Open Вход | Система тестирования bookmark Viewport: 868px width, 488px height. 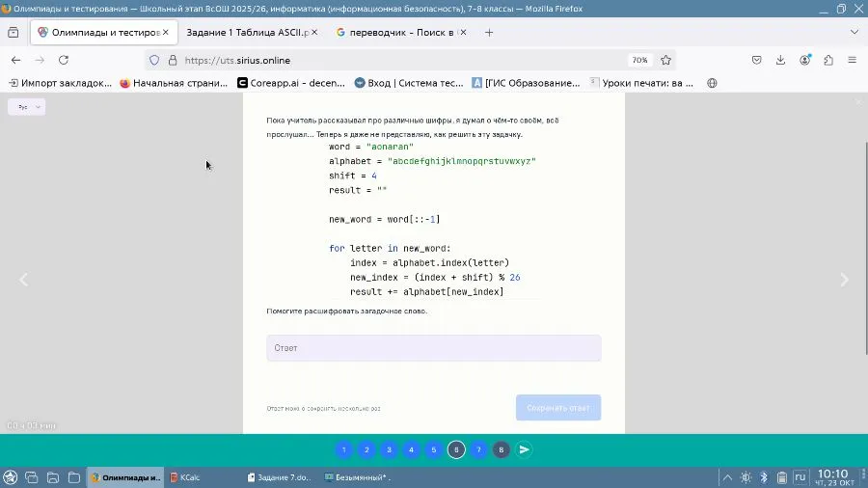click(409, 83)
